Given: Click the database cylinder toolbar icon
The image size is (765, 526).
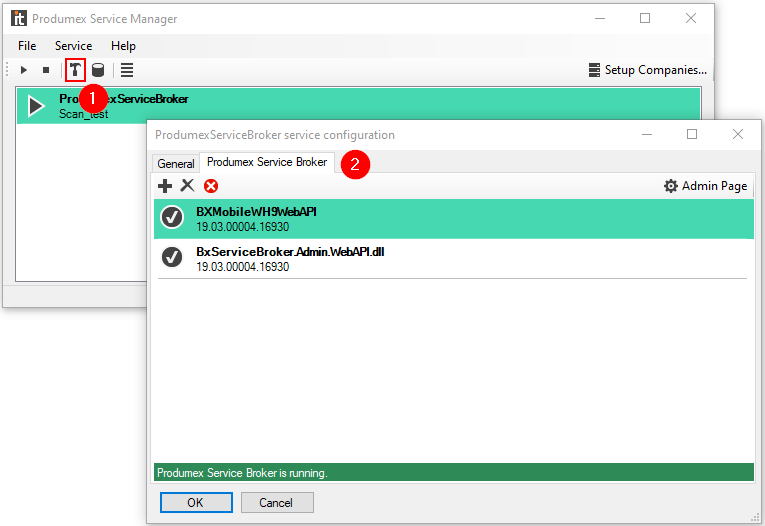Looking at the screenshot, I should (98, 70).
